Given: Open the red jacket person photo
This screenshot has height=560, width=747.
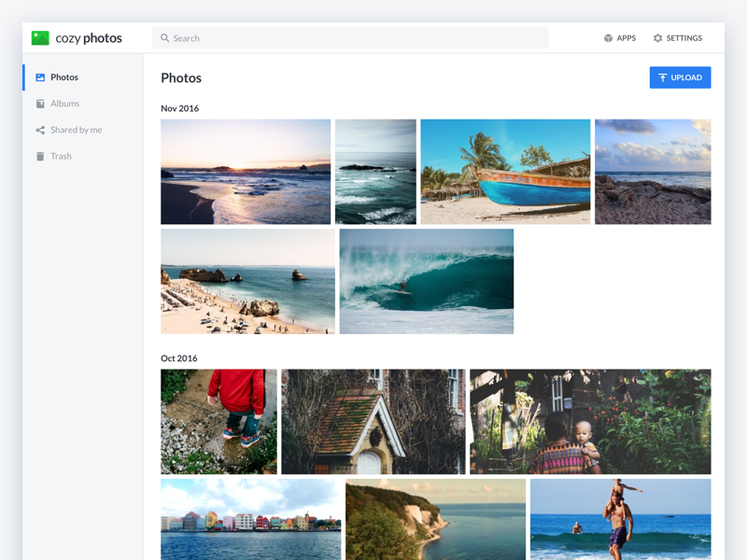Looking at the screenshot, I should click(x=218, y=422).
